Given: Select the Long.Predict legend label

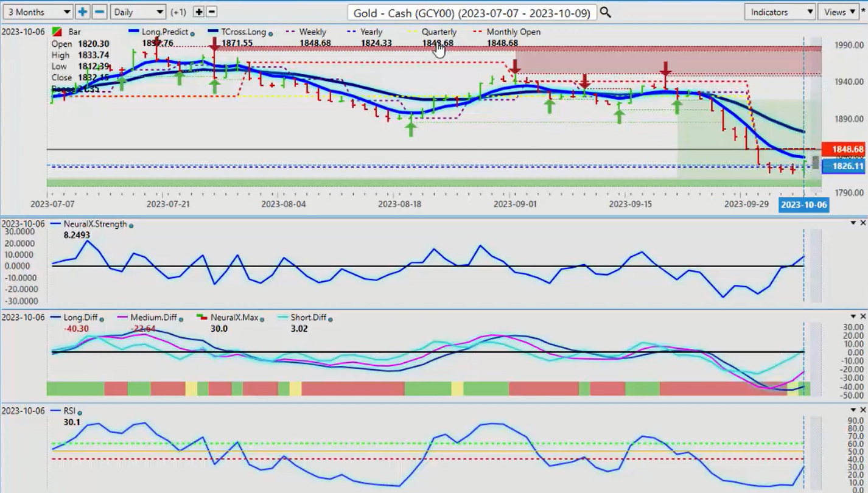Looking at the screenshot, I should 164,32.
